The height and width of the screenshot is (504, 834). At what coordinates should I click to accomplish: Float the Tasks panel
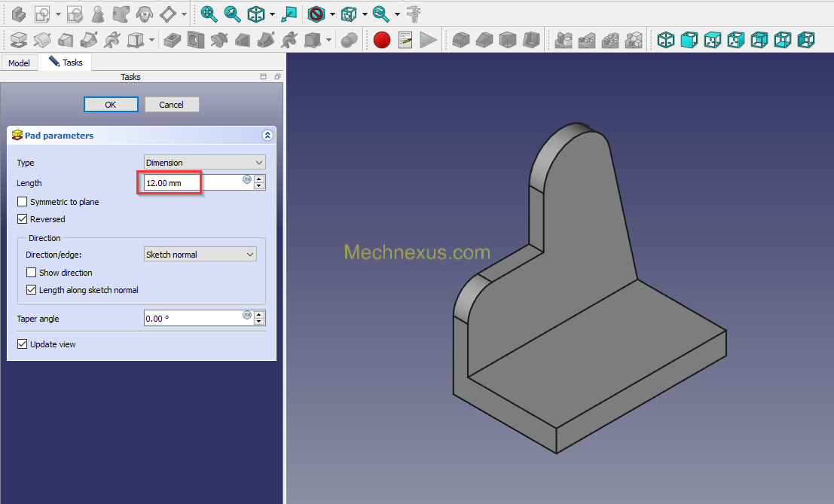(277, 77)
